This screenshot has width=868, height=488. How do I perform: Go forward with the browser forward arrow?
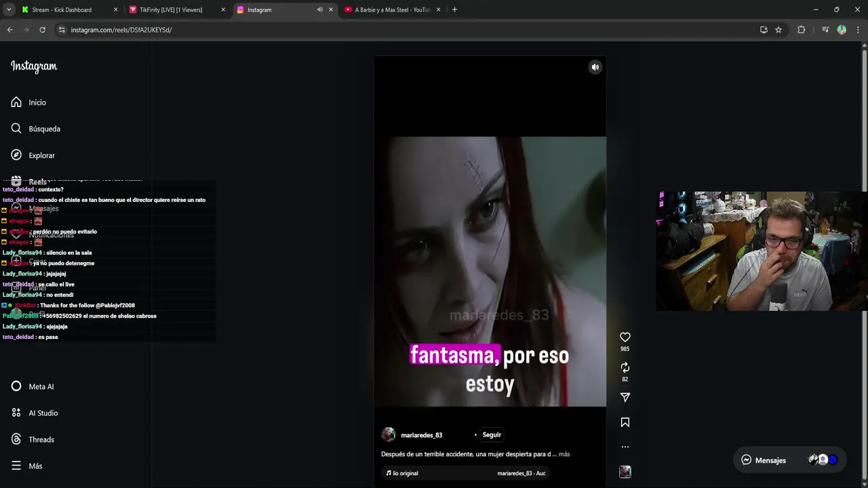tap(26, 30)
